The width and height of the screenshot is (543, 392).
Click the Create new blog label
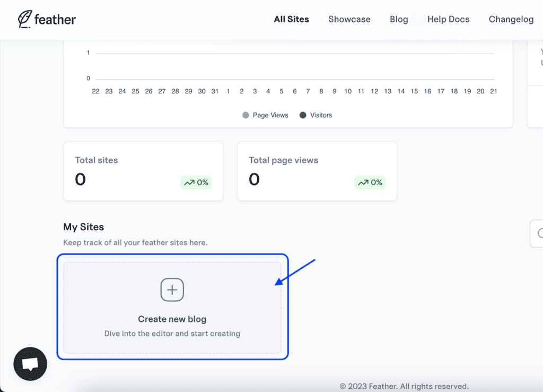pos(172,319)
